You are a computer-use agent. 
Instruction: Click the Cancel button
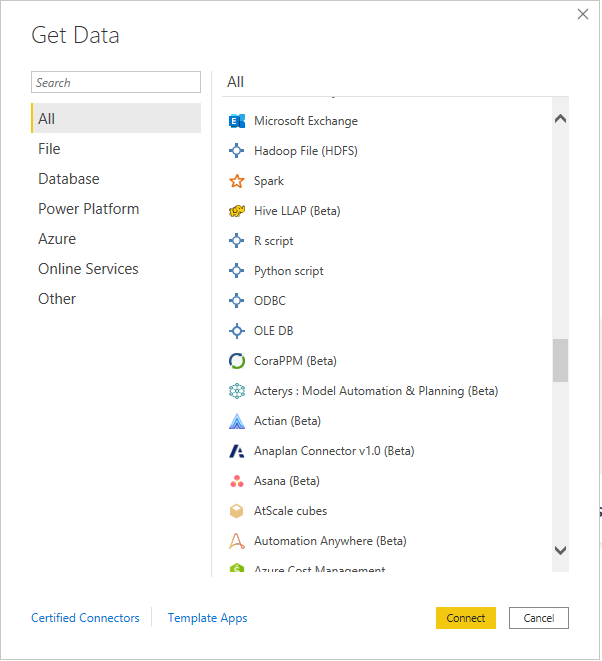tap(538, 618)
